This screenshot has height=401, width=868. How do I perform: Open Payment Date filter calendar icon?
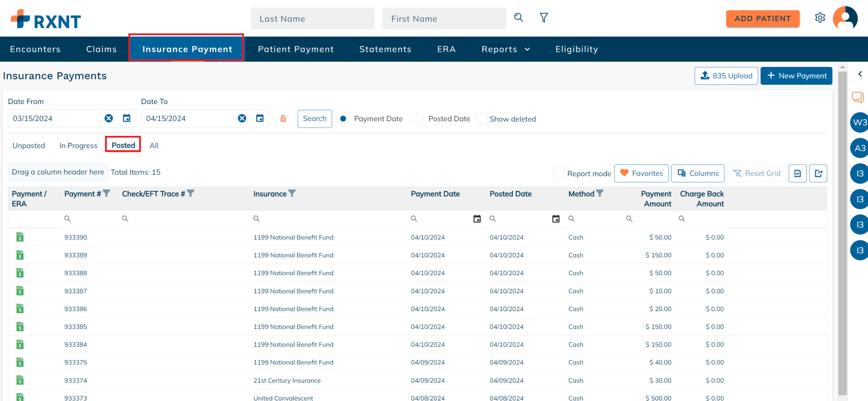click(x=477, y=219)
